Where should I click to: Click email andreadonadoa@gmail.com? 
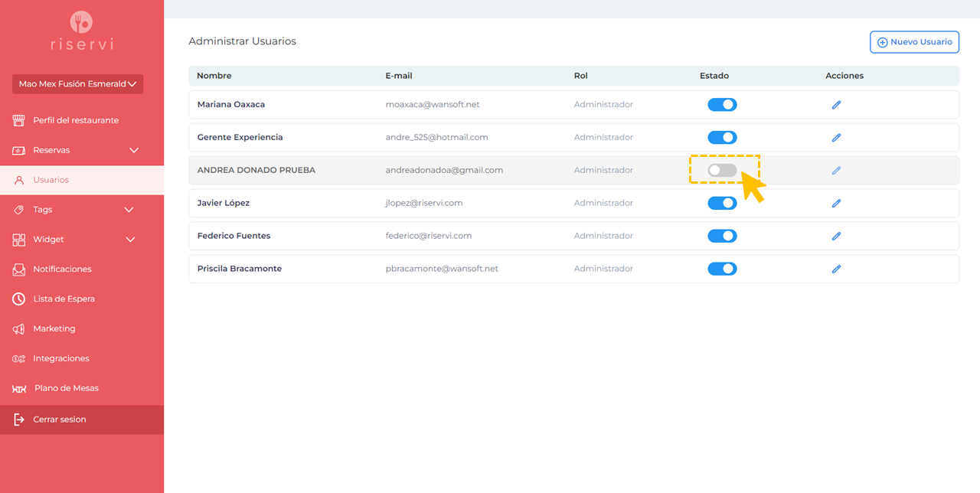tap(445, 171)
